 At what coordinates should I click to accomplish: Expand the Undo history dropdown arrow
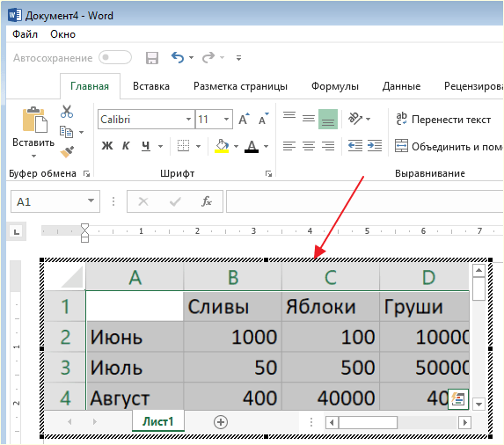coord(191,58)
